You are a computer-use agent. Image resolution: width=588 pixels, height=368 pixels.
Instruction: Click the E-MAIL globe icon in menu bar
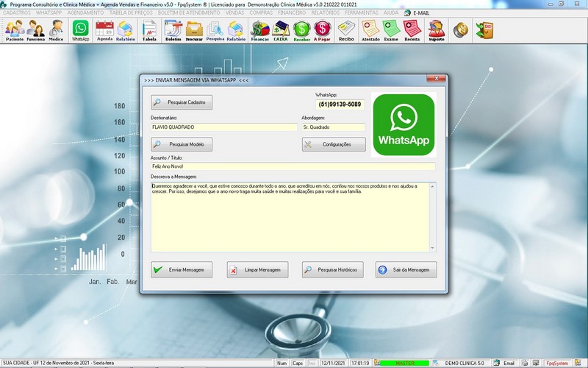tap(407, 13)
